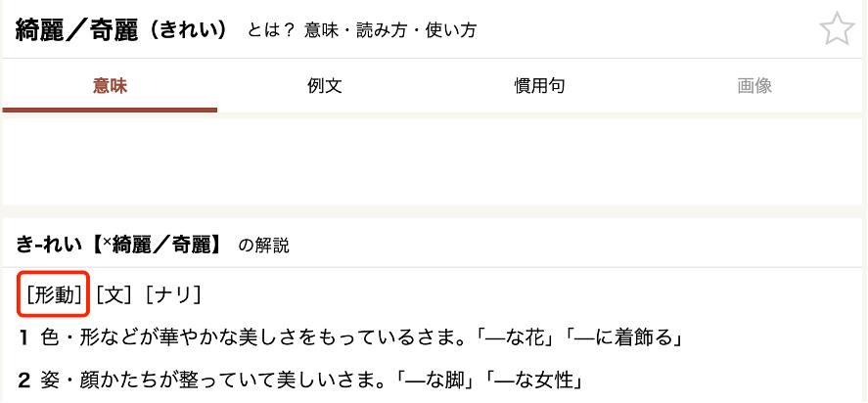Click the numeral 1 of the first definition
868x403 pixels.
tap(23, 337)
